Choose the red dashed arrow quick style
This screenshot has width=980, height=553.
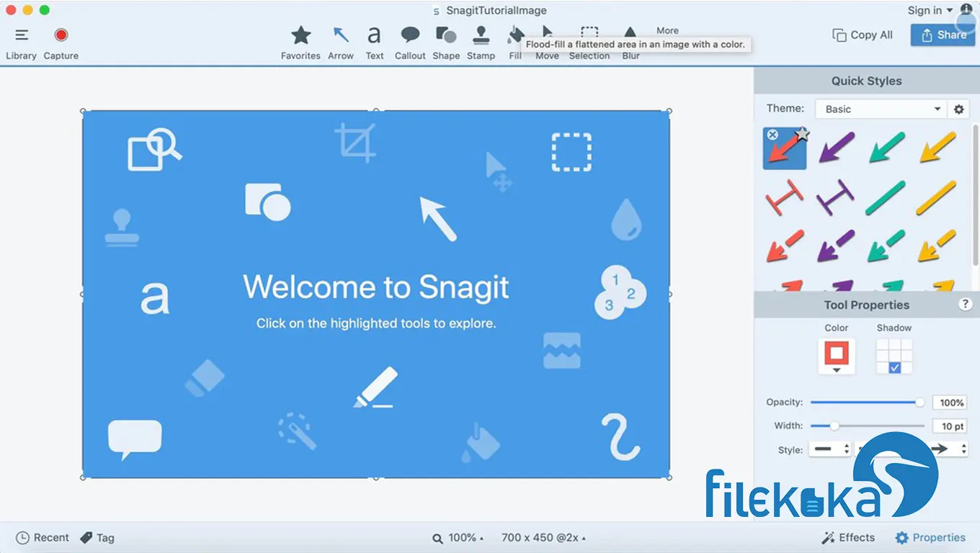point(785,246)
